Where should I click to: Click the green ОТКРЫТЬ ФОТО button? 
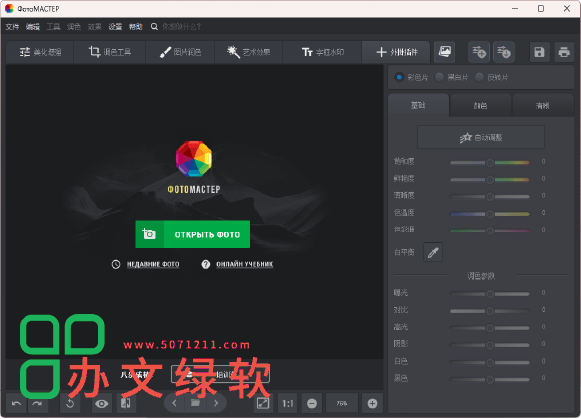(193, 234)
